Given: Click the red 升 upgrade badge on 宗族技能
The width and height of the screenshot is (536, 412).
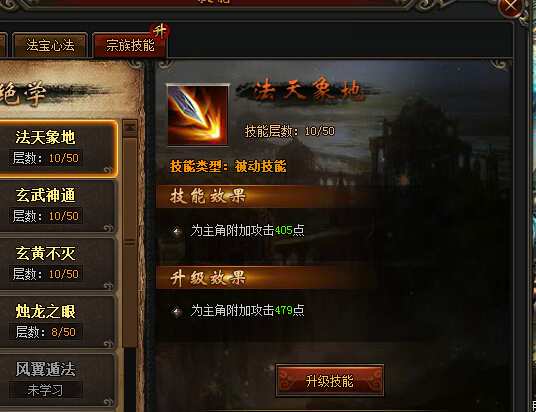Looking at the screenshot, I should pyautogui.click(x=159, y=32).
